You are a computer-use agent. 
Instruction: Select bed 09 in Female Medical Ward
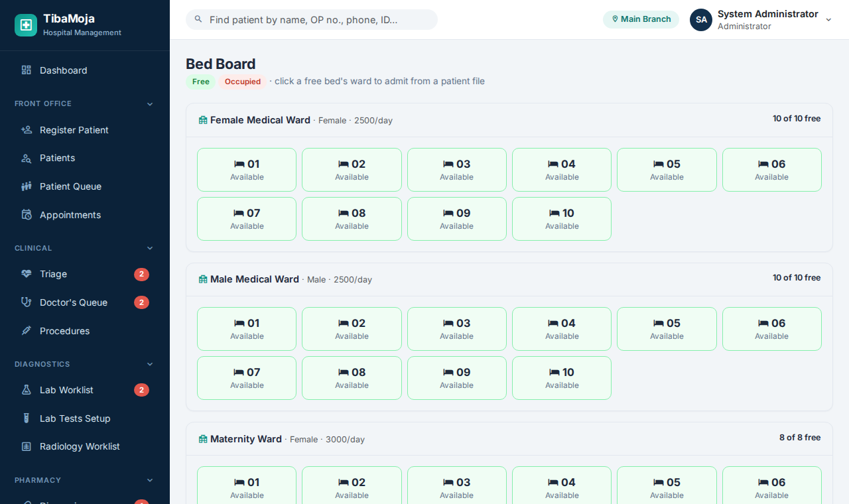(457, 219)
